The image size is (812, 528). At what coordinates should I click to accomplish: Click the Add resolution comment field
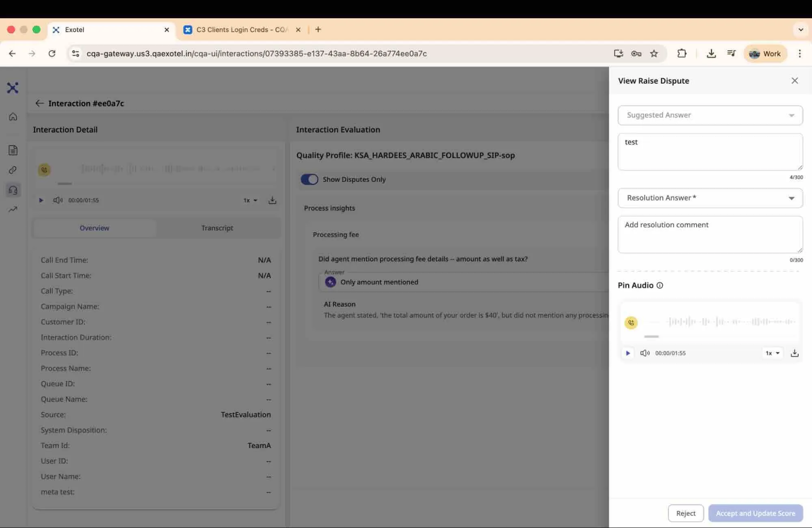pyautogui.click(x=710, y=235)
